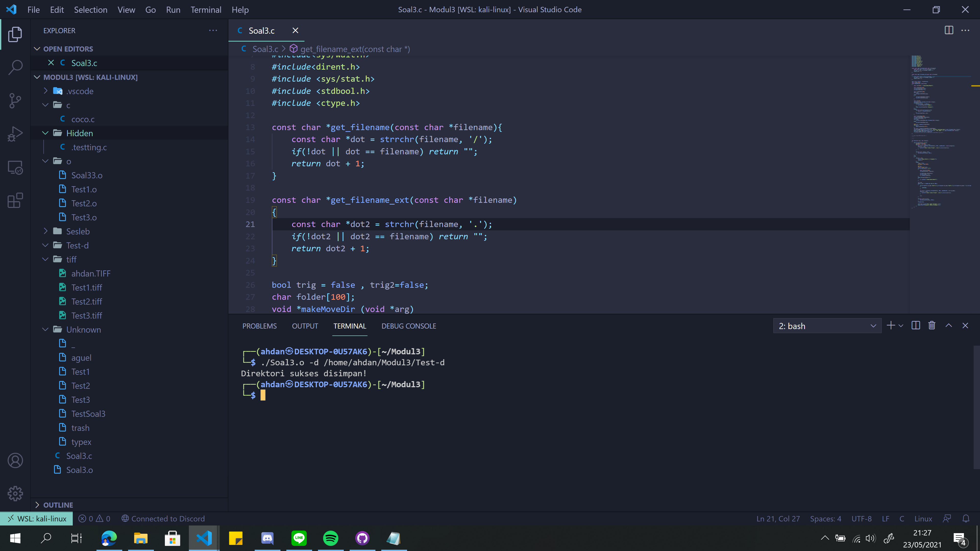Switch to the DEBUG CONSOLE tab
This screenshot has height=551, width=980.
(409, 326)
